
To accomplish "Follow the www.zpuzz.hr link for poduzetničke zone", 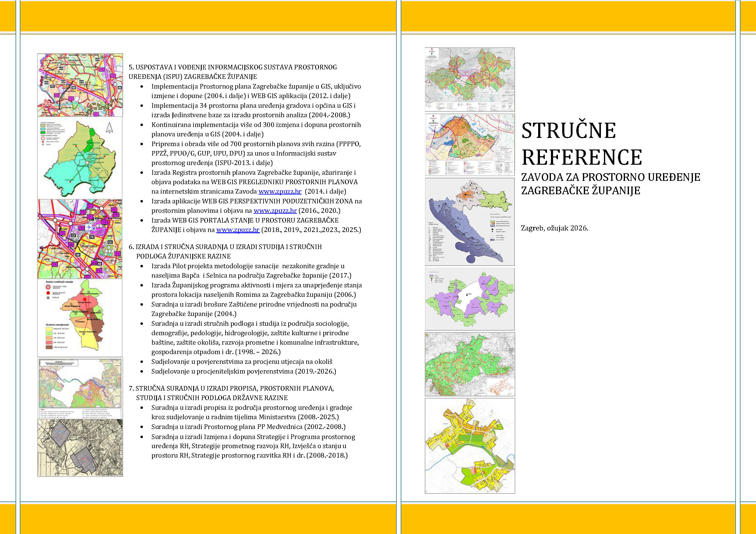I will (275, 211).
